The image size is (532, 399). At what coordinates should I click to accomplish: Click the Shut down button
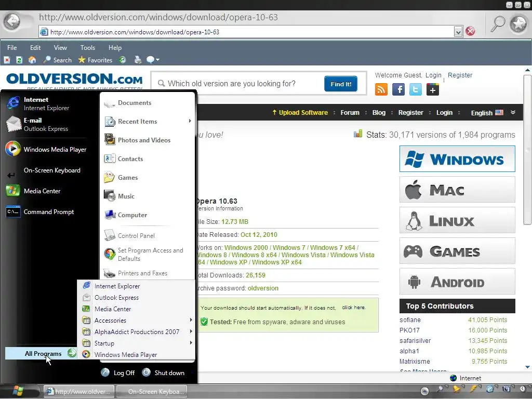pyautogui.click(x=164, y=373)
